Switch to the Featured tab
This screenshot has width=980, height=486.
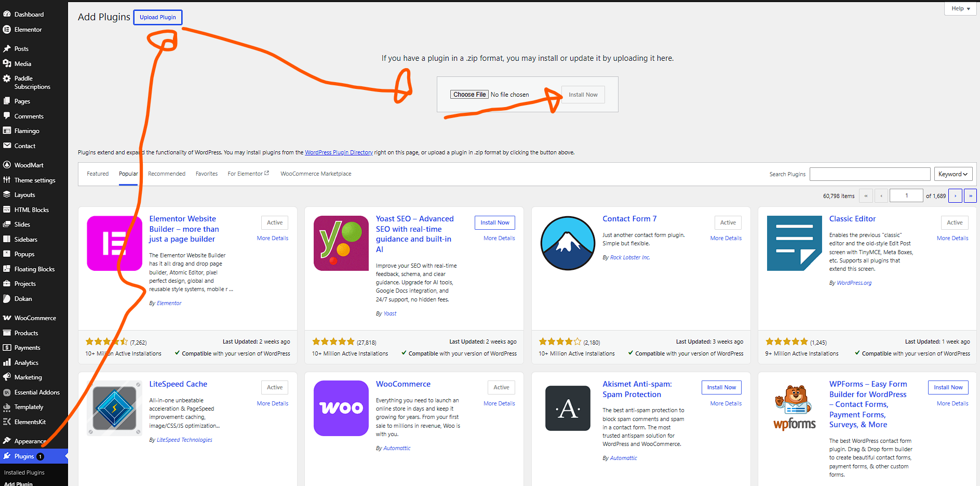tap(98, 174)
